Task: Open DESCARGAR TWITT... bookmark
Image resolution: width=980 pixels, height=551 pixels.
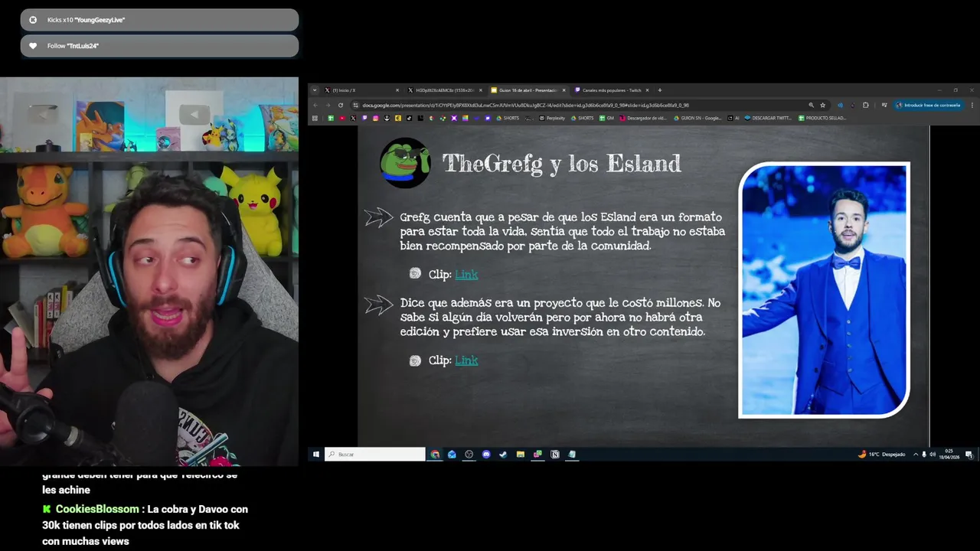Action: (768, 118)
